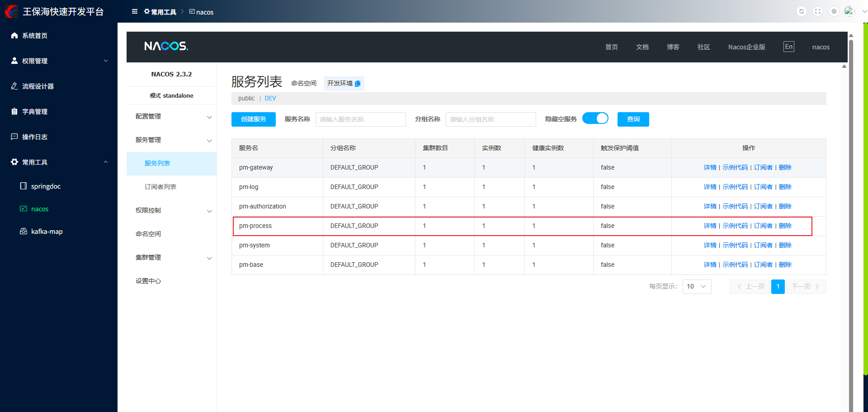This screenshot has width=868, height=412.
Task: Click the gear icon in the breadcrumb
Action: (147, 11)
